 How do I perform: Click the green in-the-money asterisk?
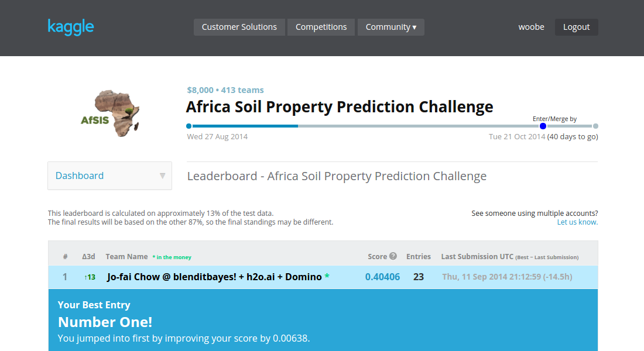[326, 276]
